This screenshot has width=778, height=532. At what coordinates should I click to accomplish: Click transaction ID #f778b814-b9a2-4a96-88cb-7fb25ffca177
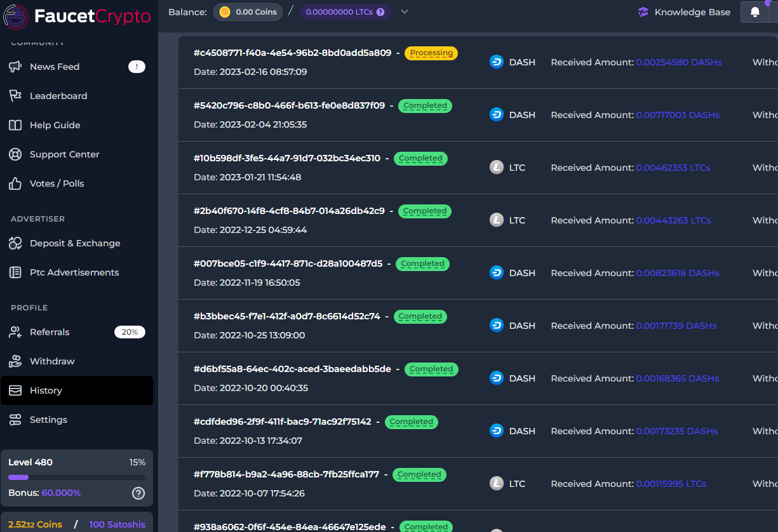point(286,474)
